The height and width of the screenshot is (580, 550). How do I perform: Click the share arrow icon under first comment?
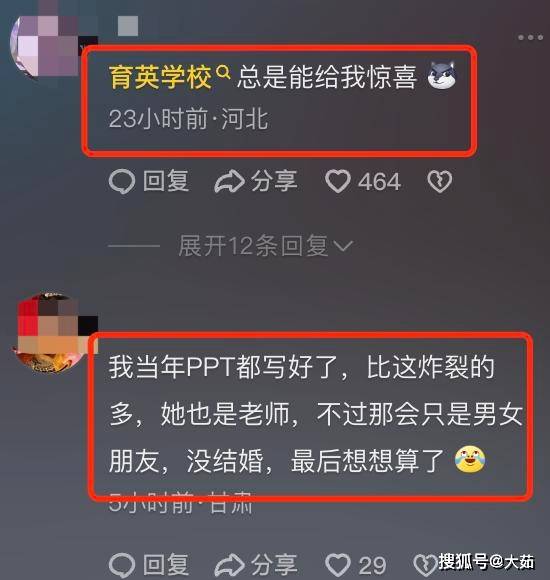[x=229, y=181]
